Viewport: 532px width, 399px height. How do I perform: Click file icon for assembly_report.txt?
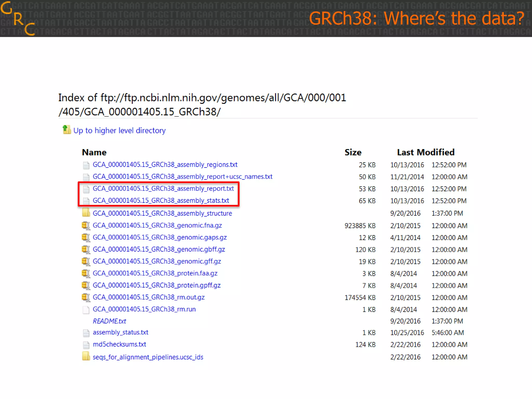point(86,189)
